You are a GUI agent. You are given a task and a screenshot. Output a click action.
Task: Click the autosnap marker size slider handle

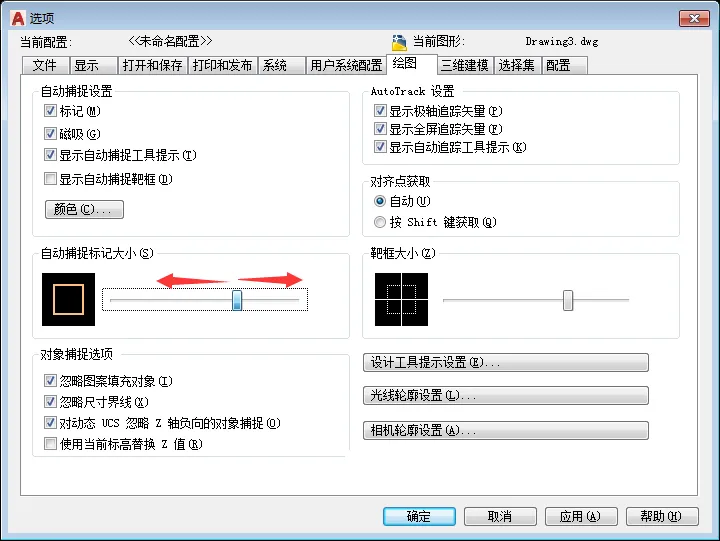[237, 300]
